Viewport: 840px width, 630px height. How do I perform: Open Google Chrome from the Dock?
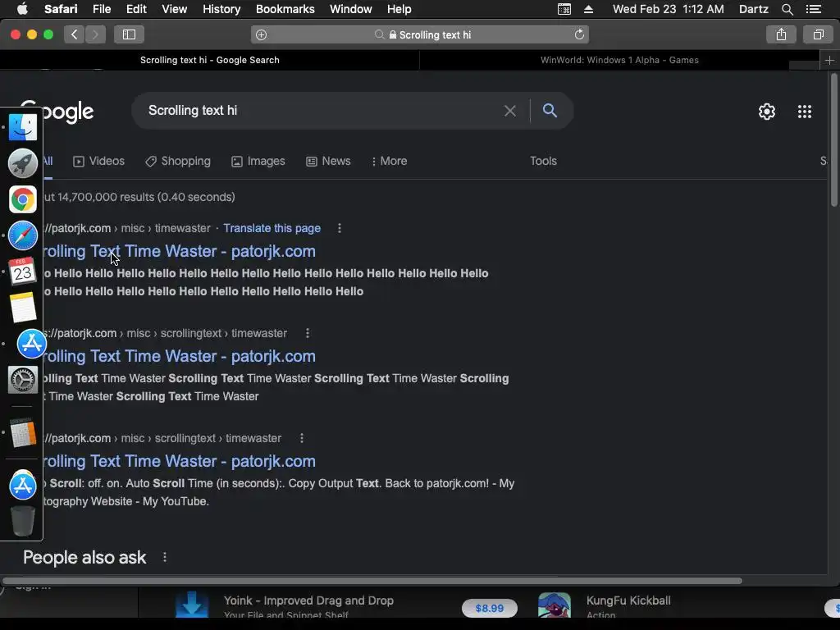(22, 200)
